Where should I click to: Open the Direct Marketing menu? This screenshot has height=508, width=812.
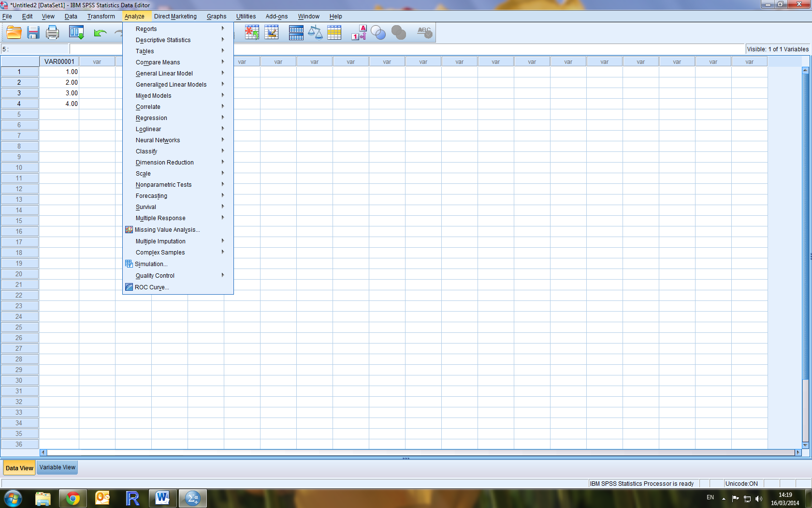point(175,16)
